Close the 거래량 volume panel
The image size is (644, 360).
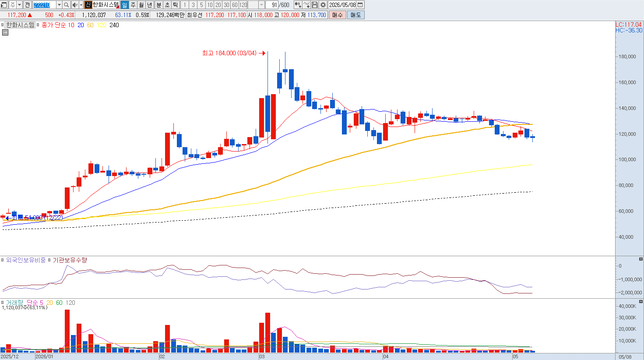pos(641,302)
